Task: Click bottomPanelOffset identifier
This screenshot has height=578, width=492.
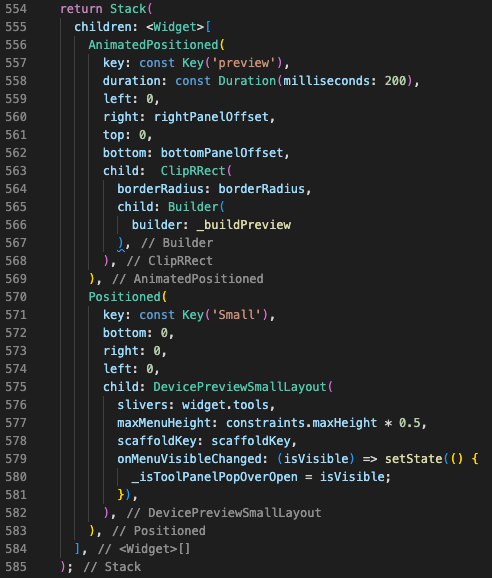Action: (222, 153)
